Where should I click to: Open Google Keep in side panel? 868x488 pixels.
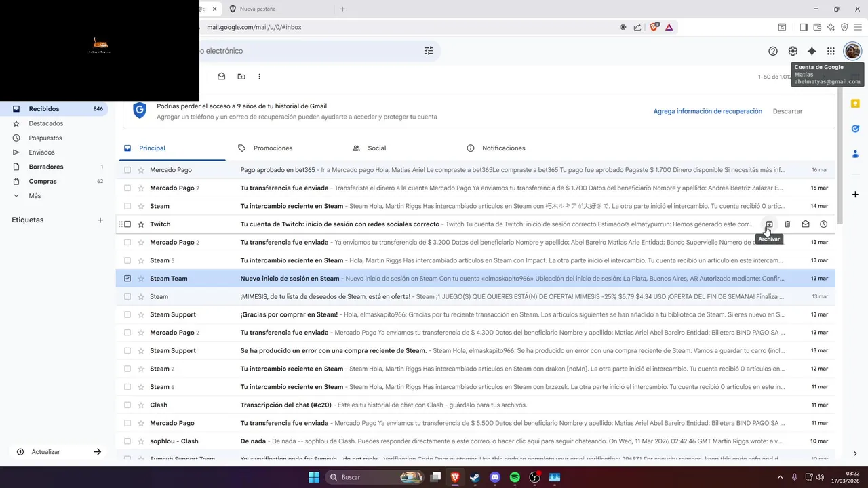click(x=855, y=104)
